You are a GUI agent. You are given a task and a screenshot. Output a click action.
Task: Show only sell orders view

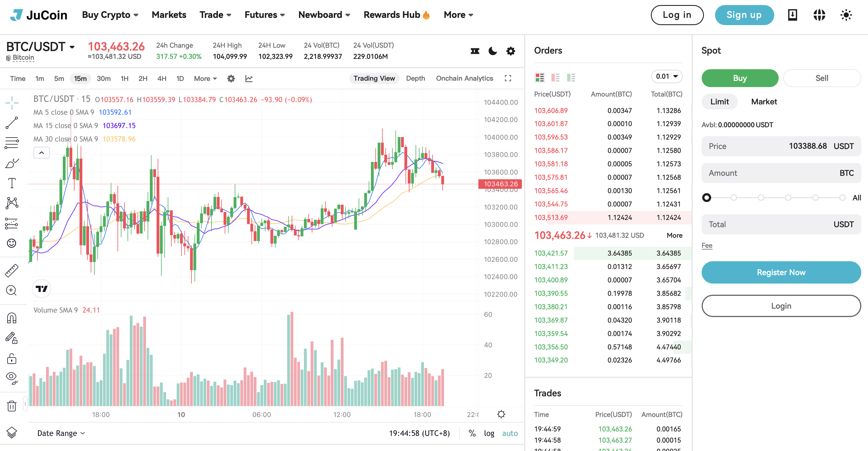555,78
